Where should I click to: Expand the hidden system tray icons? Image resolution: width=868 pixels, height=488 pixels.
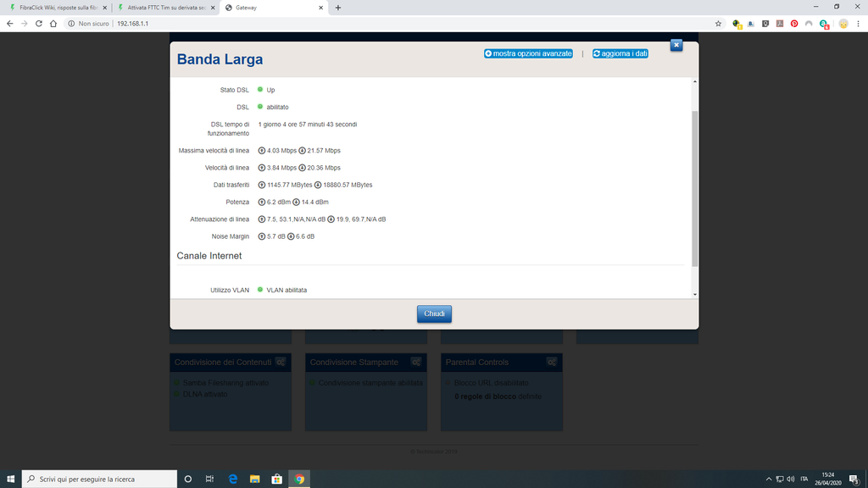click(768, 480)
